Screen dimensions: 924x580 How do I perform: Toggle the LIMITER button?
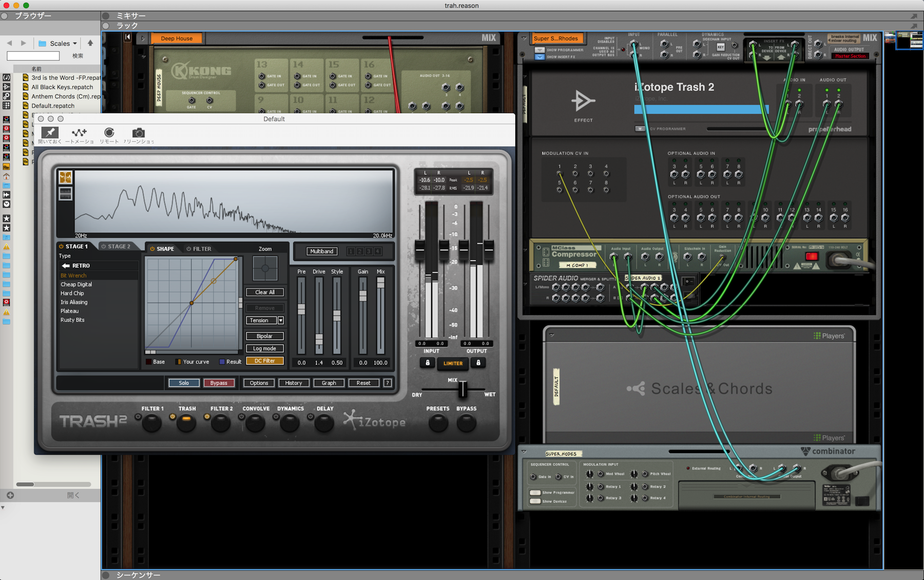(453, 363)
